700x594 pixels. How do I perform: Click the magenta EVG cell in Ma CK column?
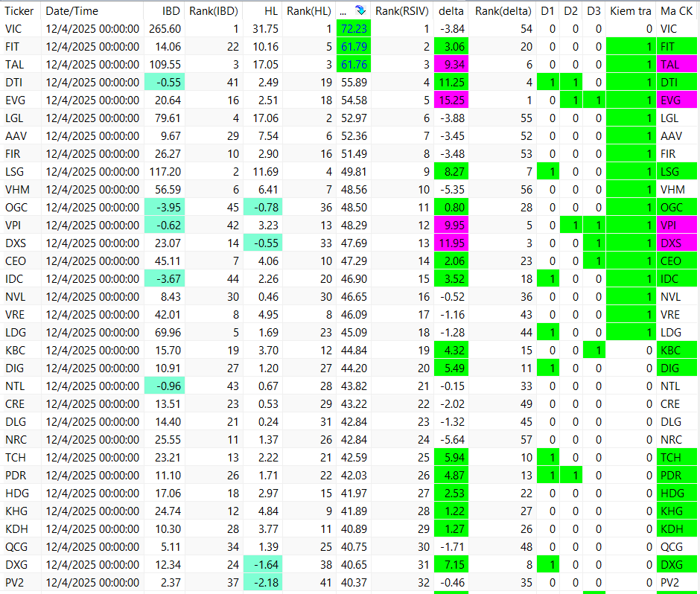tap(677, 100)
